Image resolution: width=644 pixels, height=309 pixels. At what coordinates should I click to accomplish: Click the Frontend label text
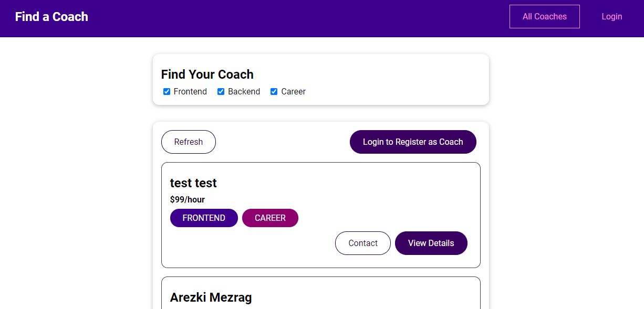coord(190,92)
